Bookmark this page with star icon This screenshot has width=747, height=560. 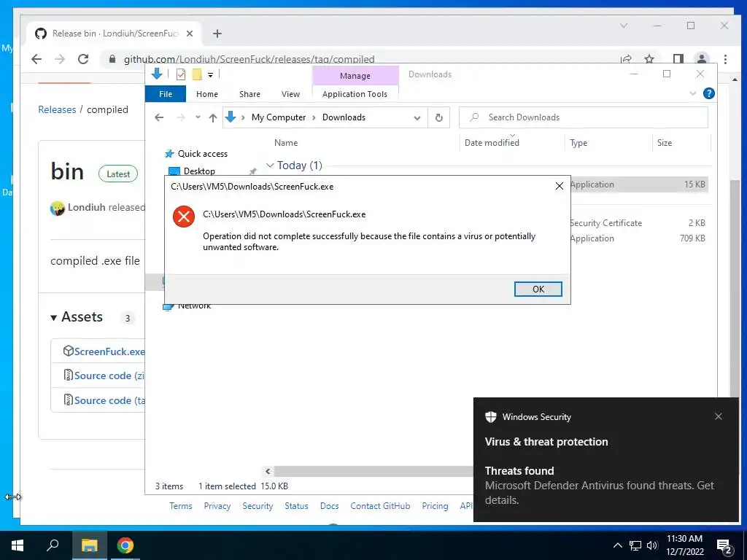pos(649,59)
